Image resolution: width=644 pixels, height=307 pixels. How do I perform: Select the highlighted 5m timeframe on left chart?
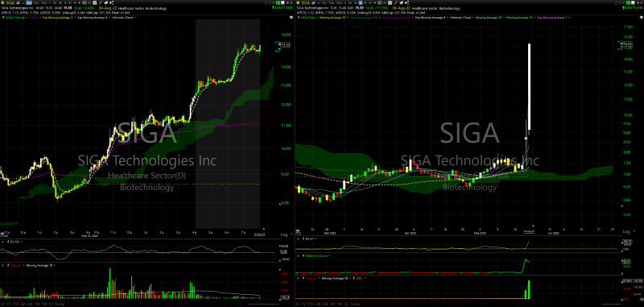(x=29, y=3)
